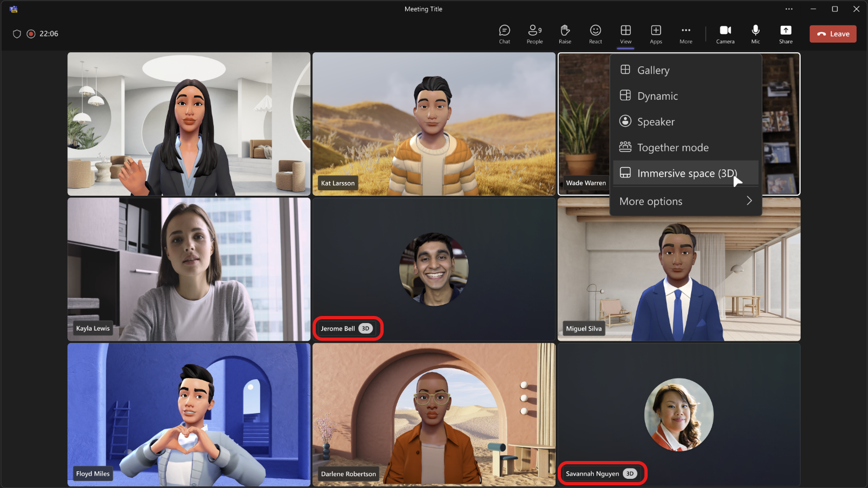Expand More options in the View menu
The image size is (868, 488).
(685, 201)
